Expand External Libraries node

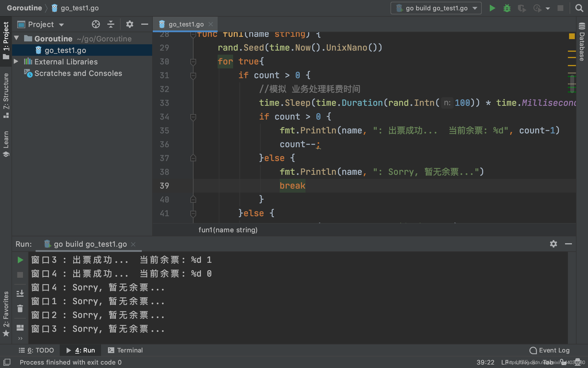16,62
